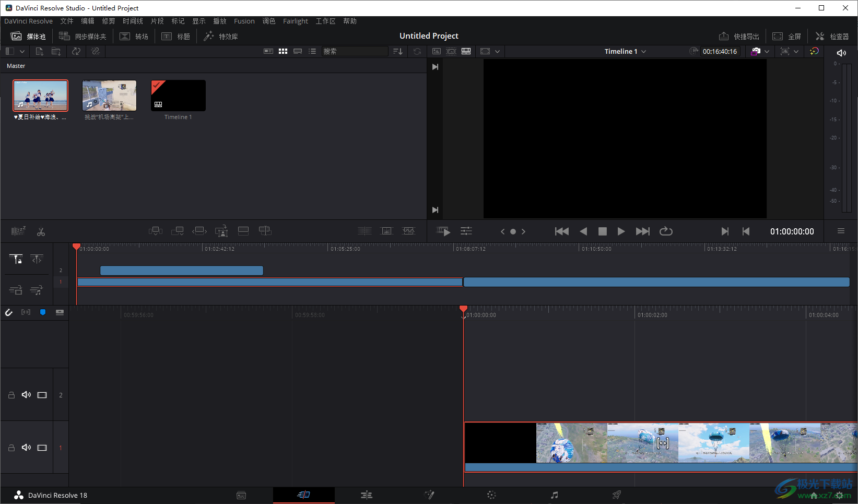Click the viewer options hamburger icon

coord(841,231)
